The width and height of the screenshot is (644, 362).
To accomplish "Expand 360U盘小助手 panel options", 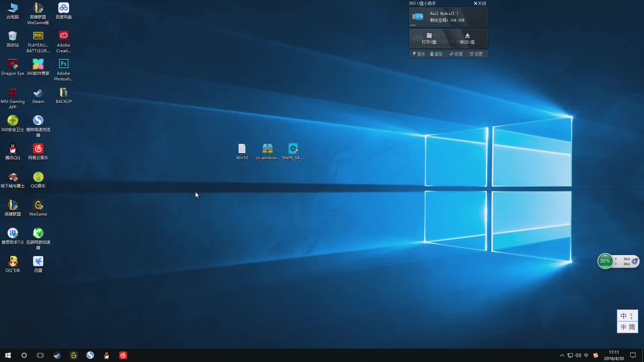I will coord(477,54).
